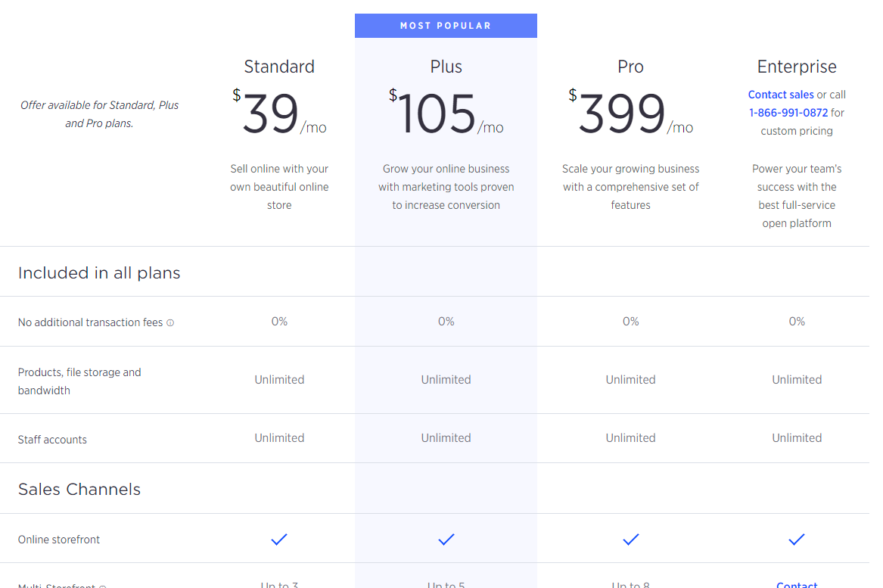The height and width of the screenshot is (588, 883).
Task: Click the 'No additional transaction fees' row label
Action: [x=90, y=322]
